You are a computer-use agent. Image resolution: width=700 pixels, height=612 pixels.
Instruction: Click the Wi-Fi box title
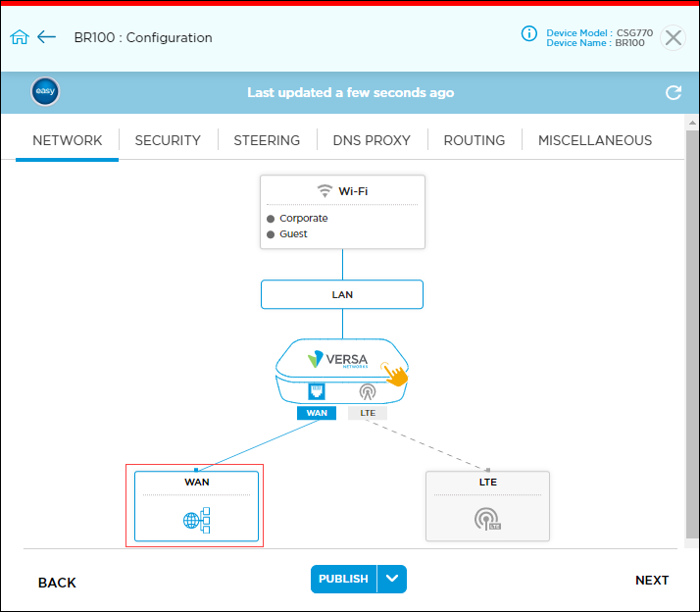353,191
